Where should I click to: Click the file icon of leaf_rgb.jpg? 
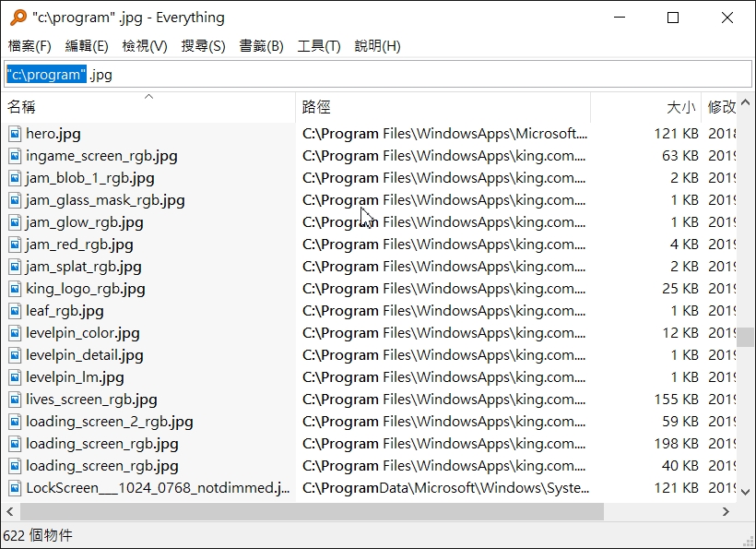[15, 311]
